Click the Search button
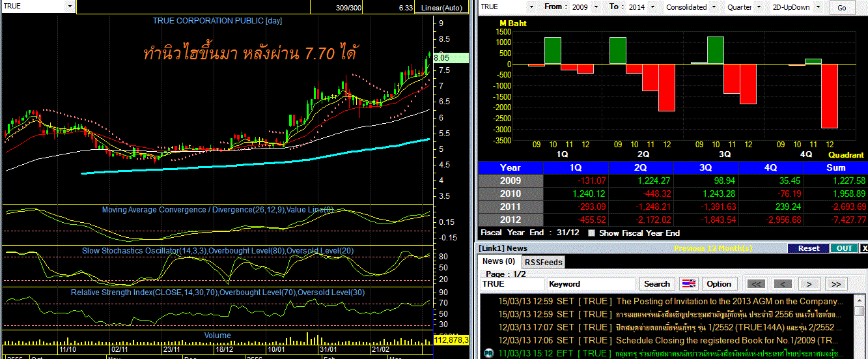Image resolution: width=868 pixels, height=359 pixels. (x=656, y=284)
